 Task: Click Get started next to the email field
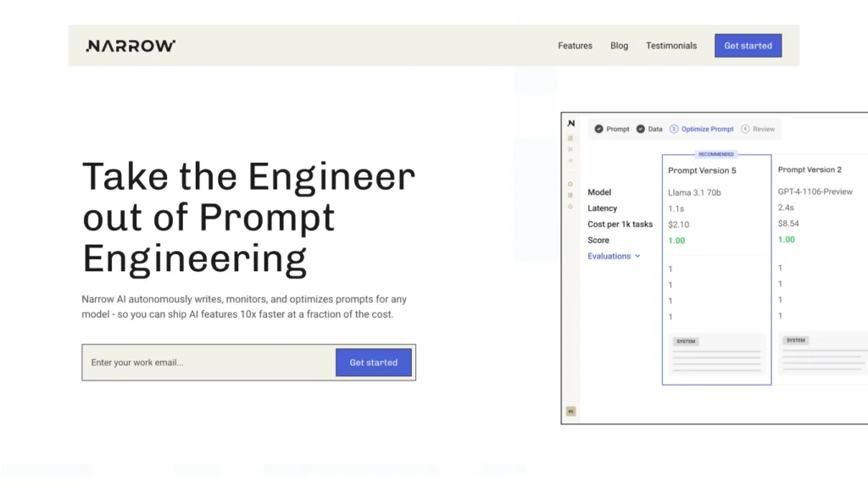click(374, 362)
